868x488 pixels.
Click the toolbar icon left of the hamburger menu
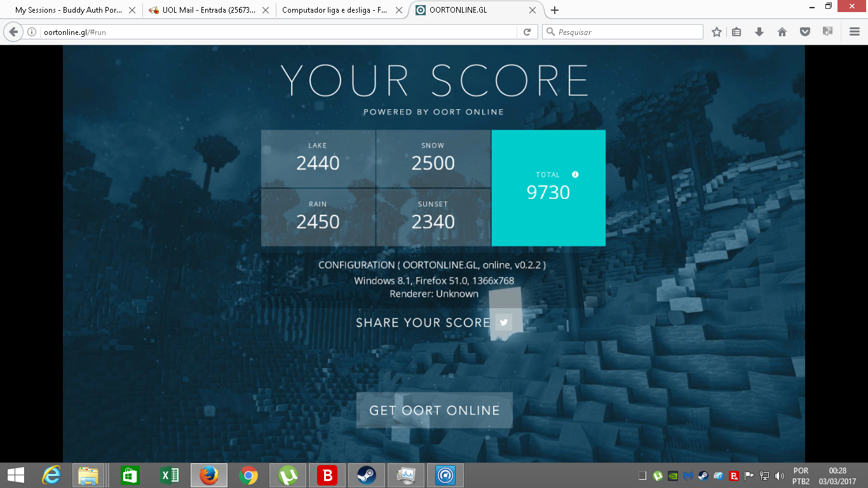tap(827, 32)
